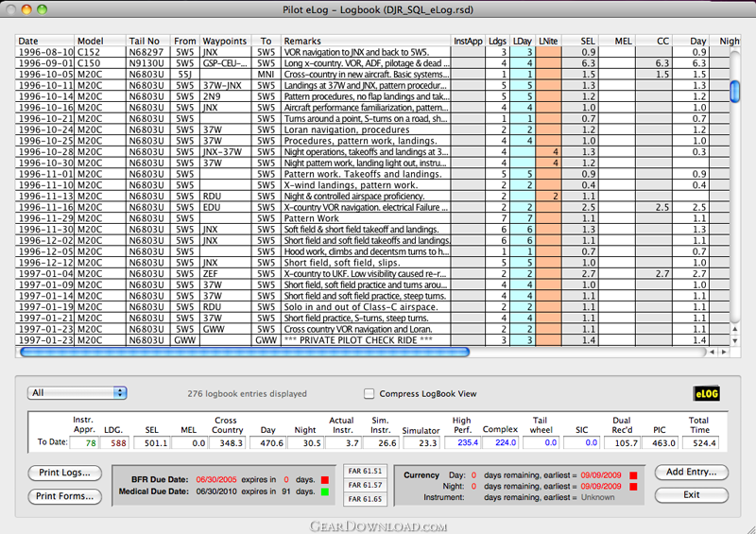The image size is (756, 534).
Task: Click the InstApp column header
Action: click(468, 41)
